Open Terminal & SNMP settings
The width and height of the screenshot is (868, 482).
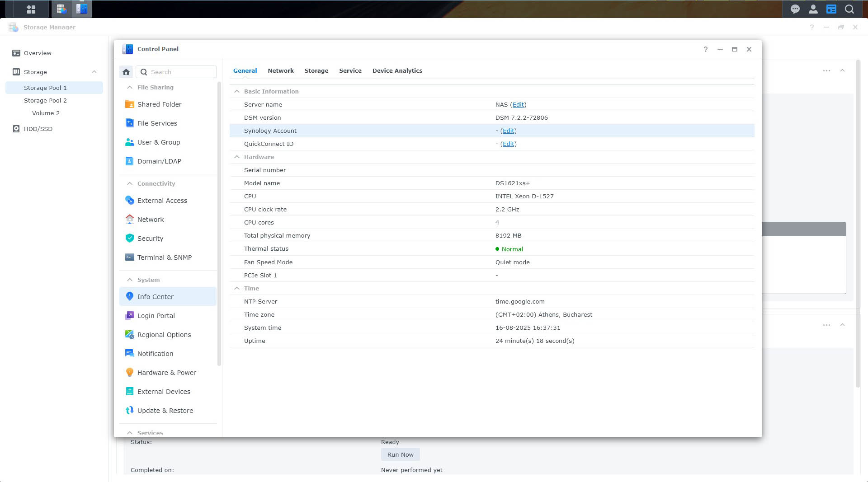tap(168, 257)
